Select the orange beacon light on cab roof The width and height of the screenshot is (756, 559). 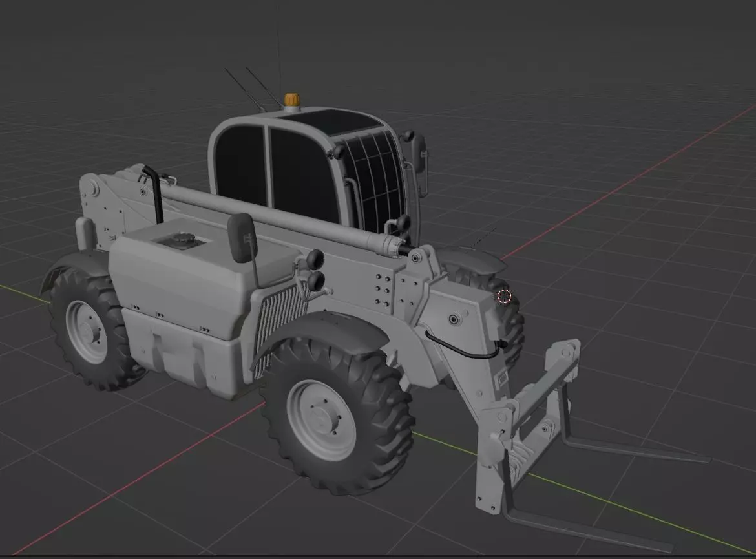[x=291, y=100]
